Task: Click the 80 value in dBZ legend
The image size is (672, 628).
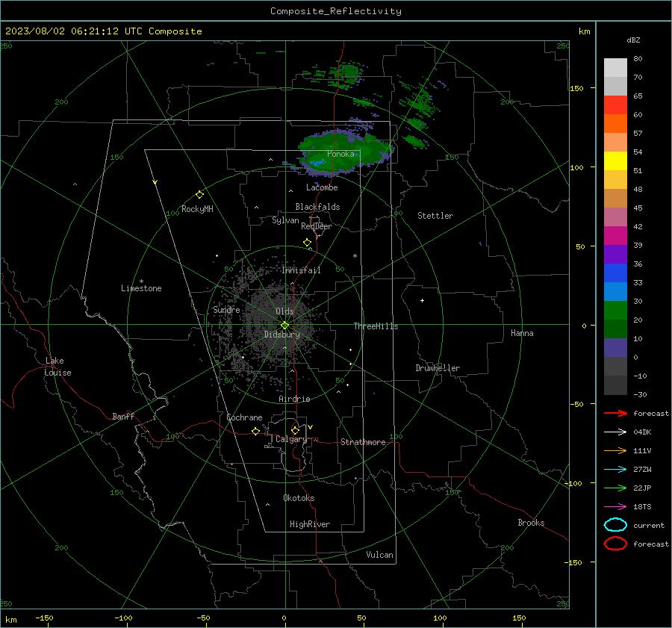Action: point(638,59)
